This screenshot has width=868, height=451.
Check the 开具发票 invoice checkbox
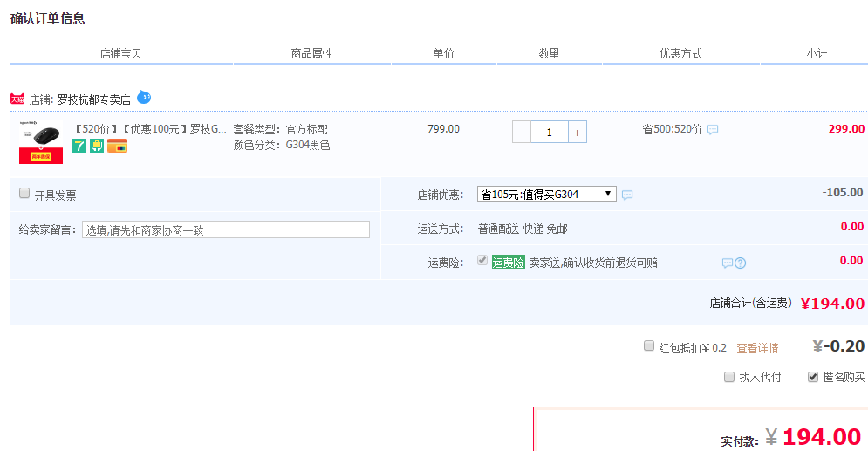pos(24,193)
